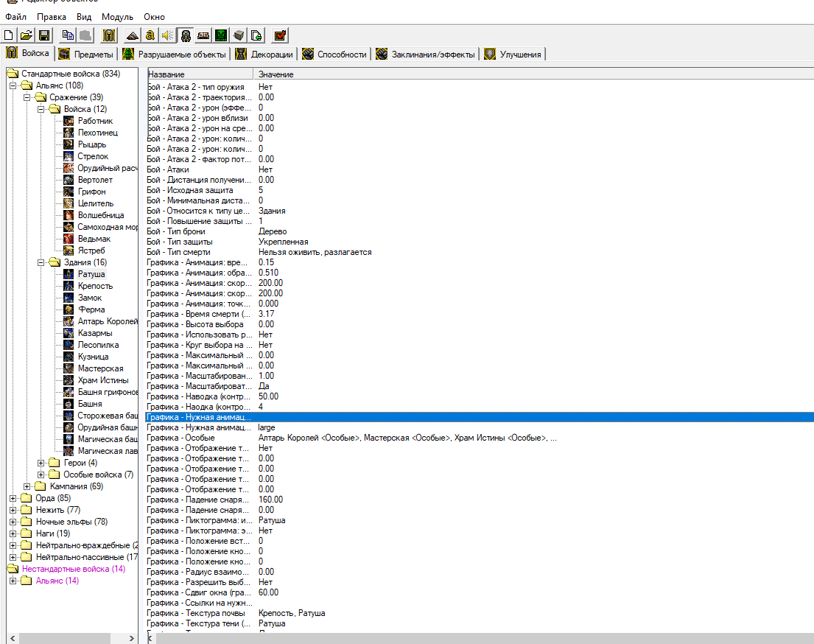This screenshot has width=814, height=644.
Task: Click the Название column header
Action: coord(200,74)
